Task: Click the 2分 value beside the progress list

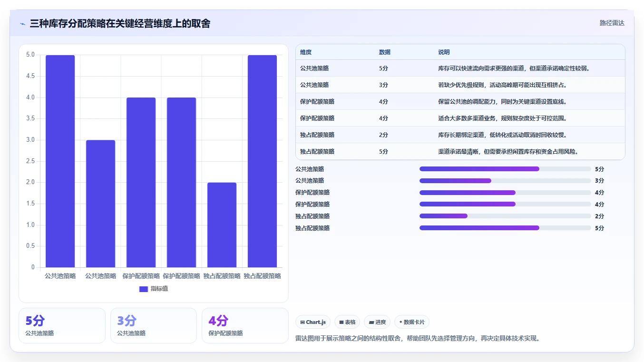Action: [599, 216]
